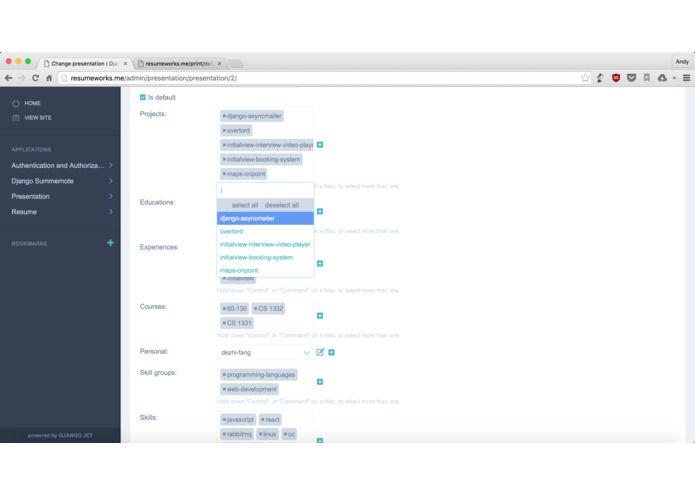Click powered by DJANGO JET footer
Screen dimensions: 695x494
click(60, 436)
